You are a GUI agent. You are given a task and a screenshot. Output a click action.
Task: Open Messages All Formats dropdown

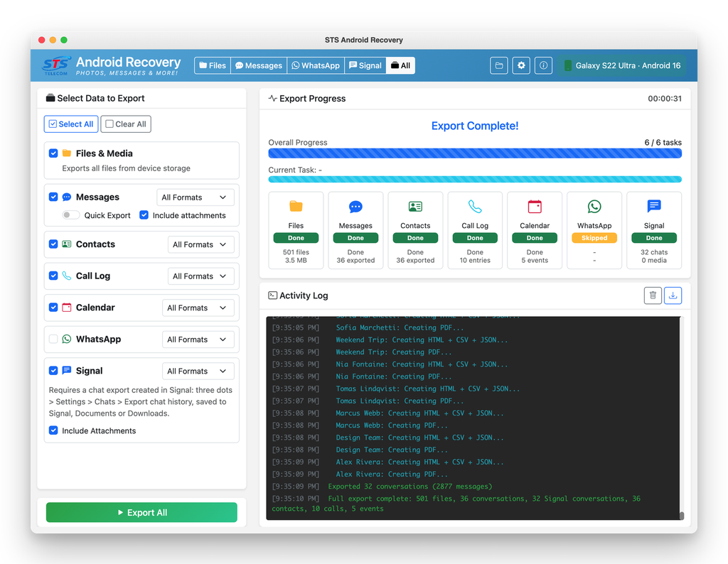click(195, 197)
